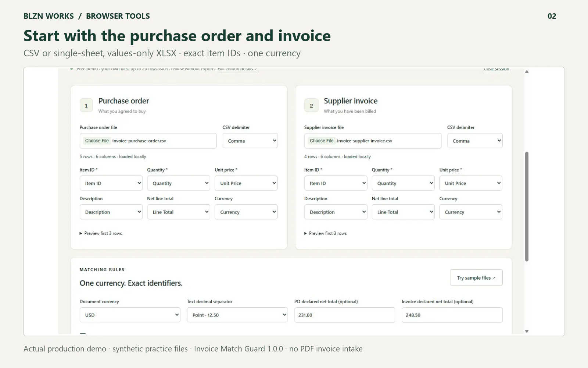
Task: Open supplier invoice Description dropdown
Action: click(x=336, y=212)
